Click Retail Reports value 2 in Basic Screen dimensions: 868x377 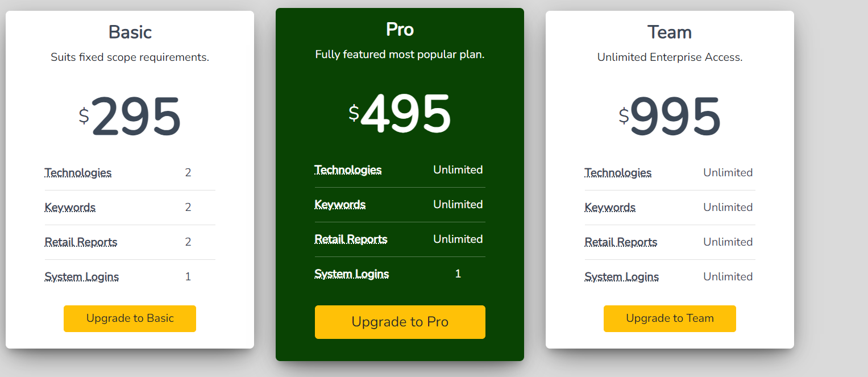click(188, 242)
